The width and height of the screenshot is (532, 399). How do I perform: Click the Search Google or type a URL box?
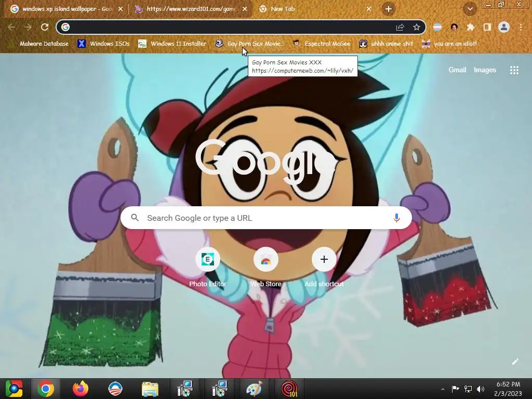click(266, 218)
